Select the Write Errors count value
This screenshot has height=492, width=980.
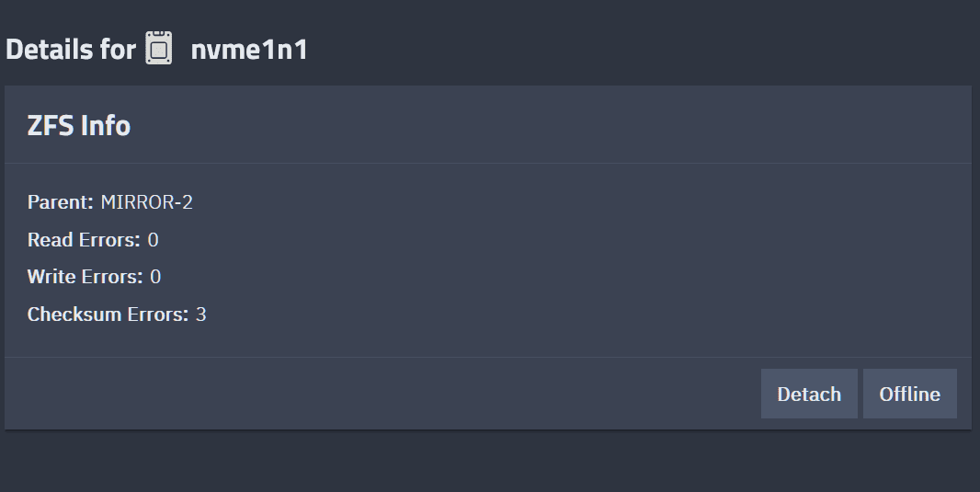(x=155, y=277)
